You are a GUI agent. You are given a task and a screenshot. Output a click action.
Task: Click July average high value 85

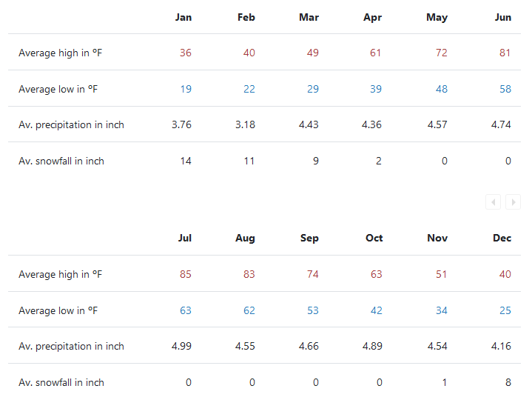pyautogui.click(x=186, y=274)
